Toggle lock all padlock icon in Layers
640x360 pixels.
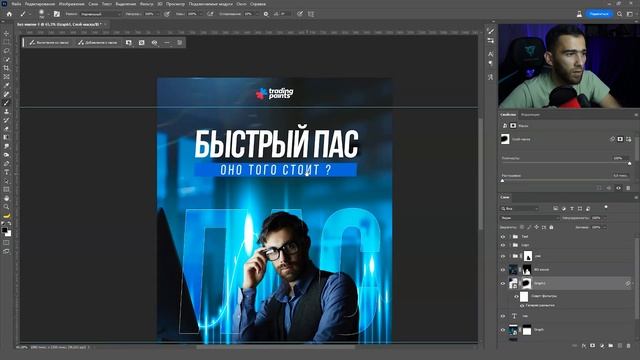coord(551,227)
